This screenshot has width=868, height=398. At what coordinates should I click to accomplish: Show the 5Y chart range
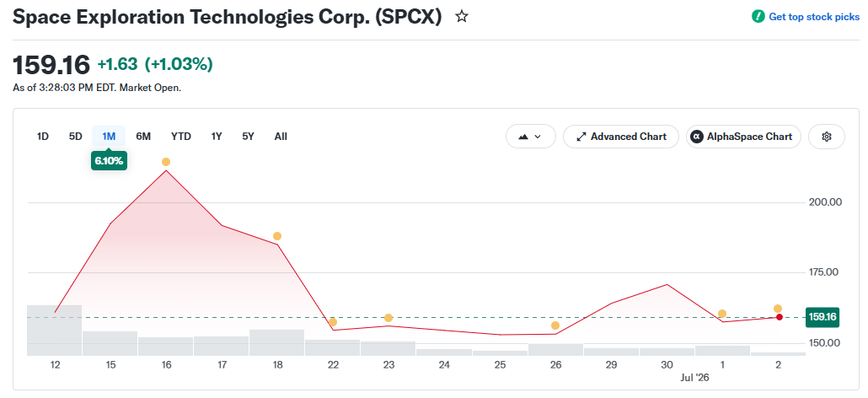pos(248,136)
